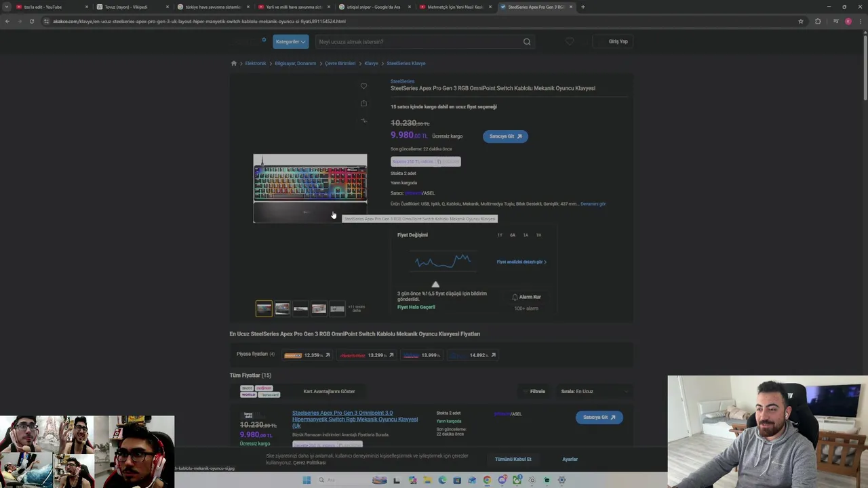Viewport: 868px width, 488px height.
Task: Open the Filtrele filter button
Action: tap(534, 391)
